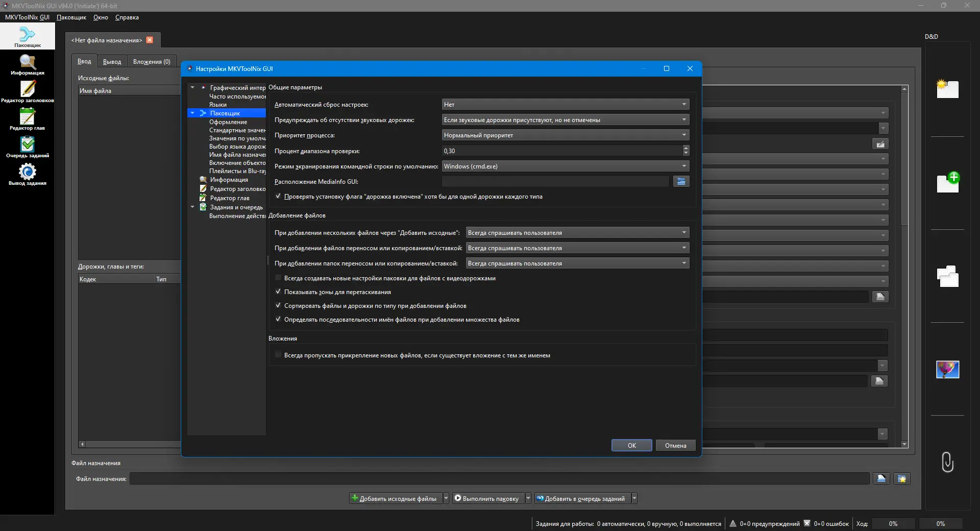Uncheck Сортировать файлы и дорожки по типу
The width and height of the screenshot is (980, 531).
pos(278,306)
